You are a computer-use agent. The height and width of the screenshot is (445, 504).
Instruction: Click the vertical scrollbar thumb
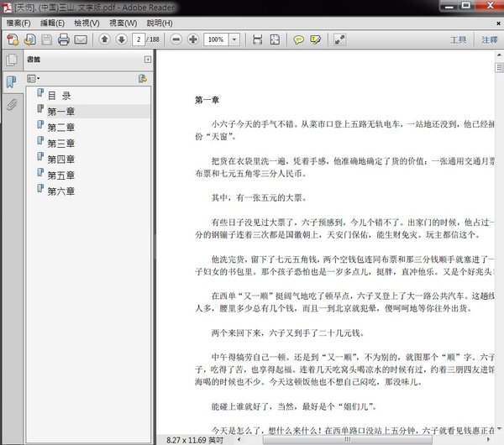click(x=499, y=67)
